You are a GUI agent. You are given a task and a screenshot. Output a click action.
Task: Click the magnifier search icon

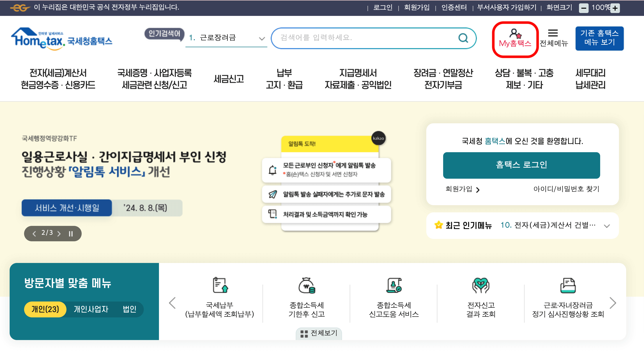tap(463, 38)
